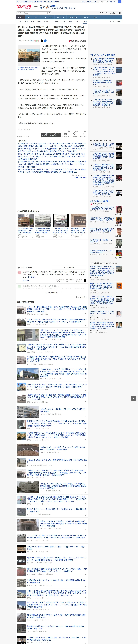The height and width of the screenshot is (644, 138).
Task: Open 返信 2件 replies on first comment
Action: (26, 280)
